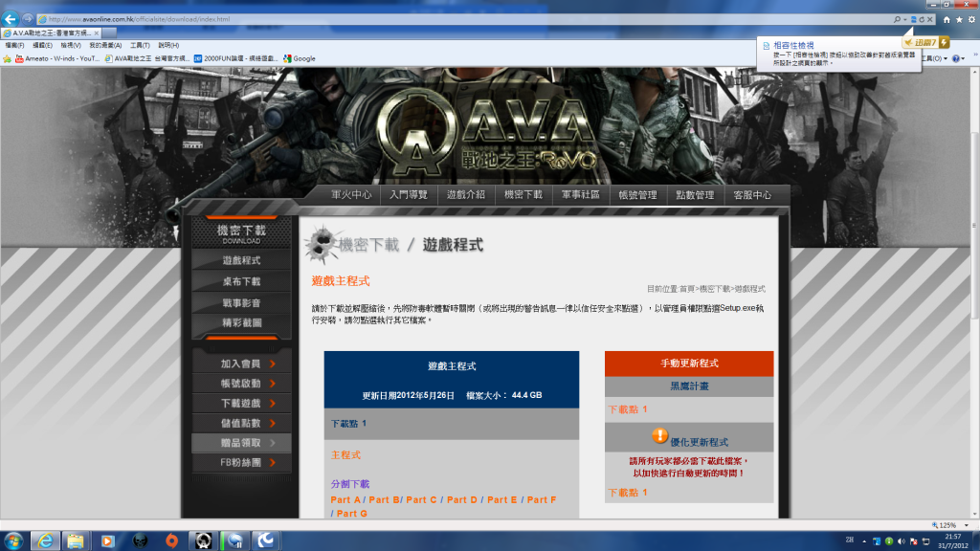
Task: Open the 工具(O) command bar dropdown
Action: [936, 58]
